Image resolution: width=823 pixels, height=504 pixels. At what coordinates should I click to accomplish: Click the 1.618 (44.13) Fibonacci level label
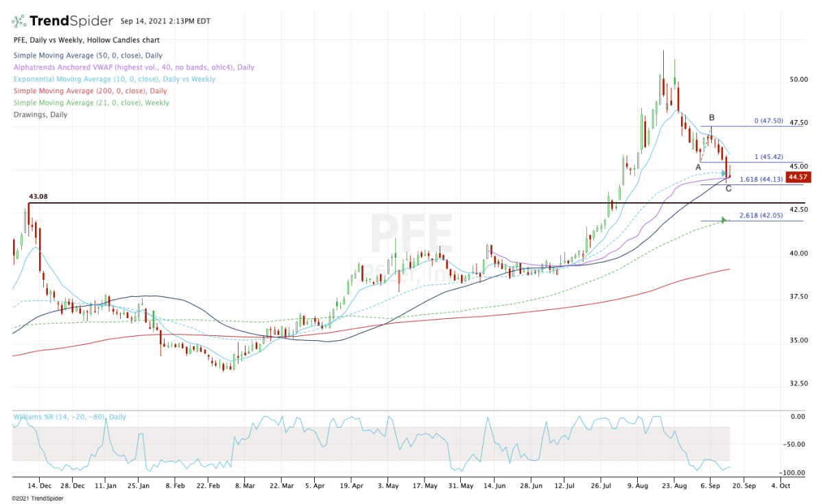pyautogui.click(x=761, y=179)
